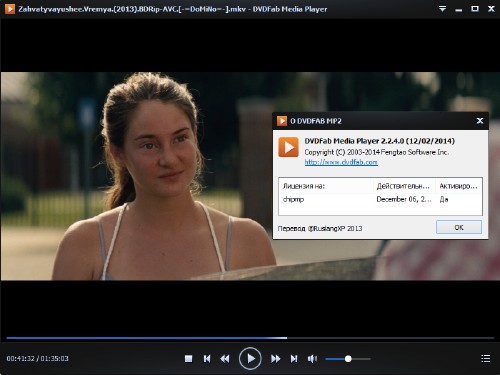The width and height of the screenshot is (500, 375).
Task: Maximize the DVDFab Media Player window
Action: point(475,9)
